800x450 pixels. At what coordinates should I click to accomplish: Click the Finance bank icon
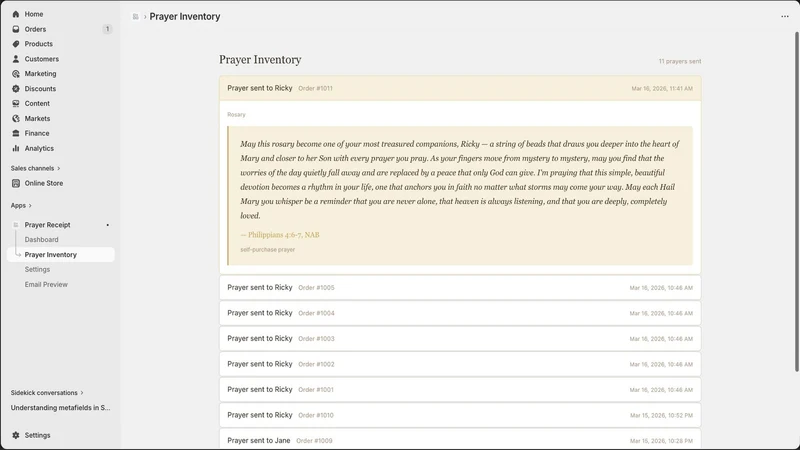pyautogui.click(x=16, y=133)
